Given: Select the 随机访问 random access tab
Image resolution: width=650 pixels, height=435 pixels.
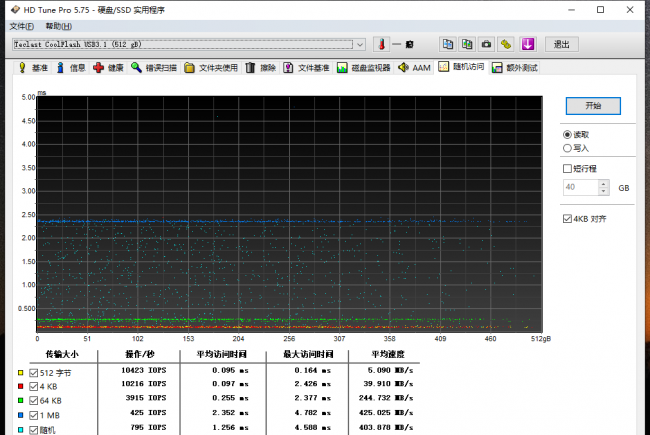Looking at the screenshot, I should (461, 67).
